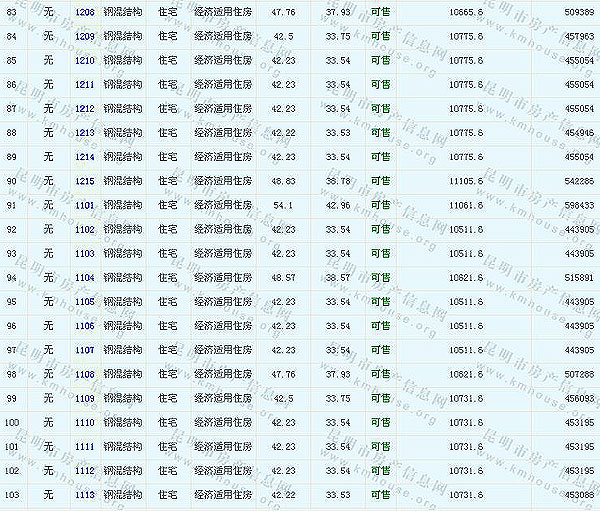Click room number 1102

click(85, 229)
